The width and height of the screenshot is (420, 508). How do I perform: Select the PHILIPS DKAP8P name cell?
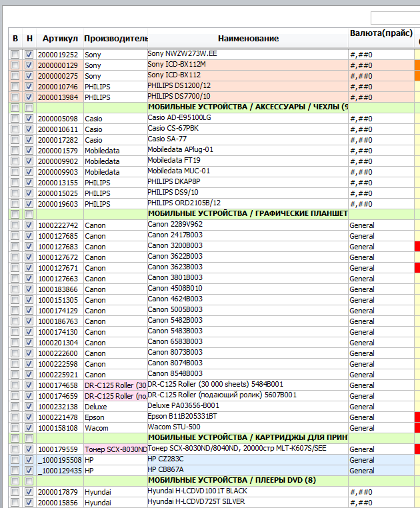[248, 181]
